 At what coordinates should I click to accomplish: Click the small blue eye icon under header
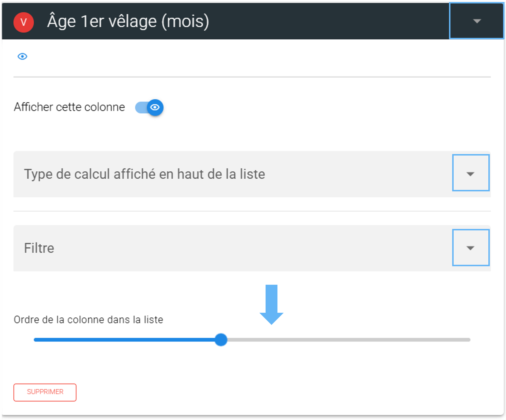click(x=22, y=56)
